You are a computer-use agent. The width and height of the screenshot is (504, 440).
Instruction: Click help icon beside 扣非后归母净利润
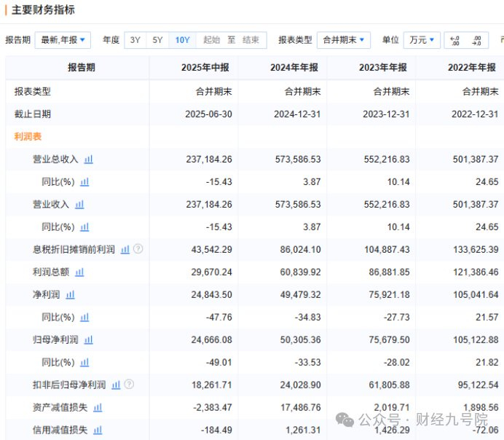129,385
